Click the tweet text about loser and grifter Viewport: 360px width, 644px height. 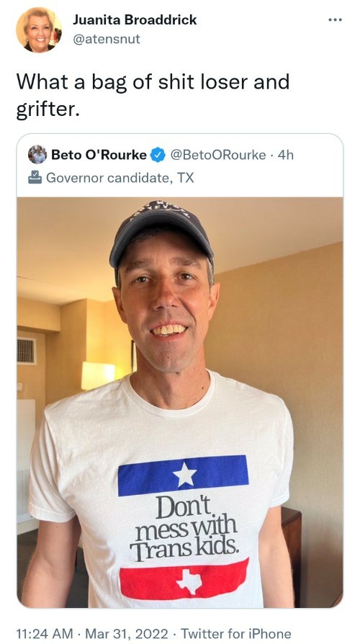[x=153, y=96]
